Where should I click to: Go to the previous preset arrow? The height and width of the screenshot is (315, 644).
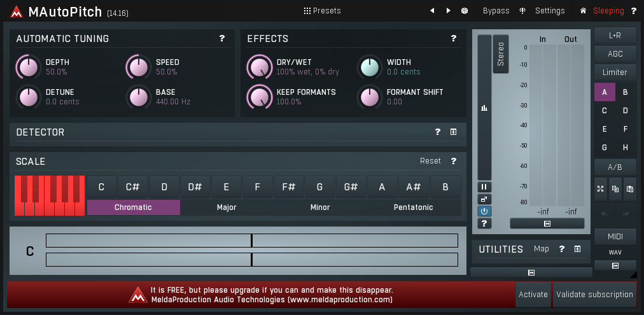(433, 11)
